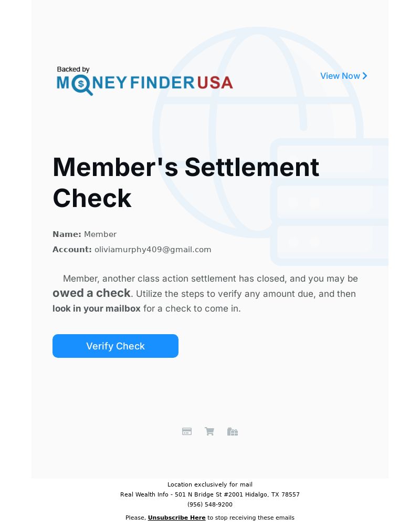
Task: Click the magnifying glass dollar icon in logo
Action: coord(81,85)
